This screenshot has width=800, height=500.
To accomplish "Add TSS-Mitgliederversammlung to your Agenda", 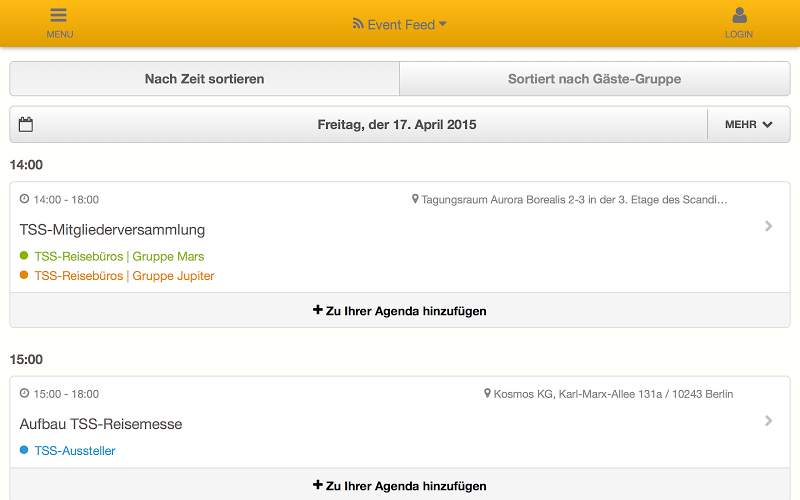I will [400, 310].
